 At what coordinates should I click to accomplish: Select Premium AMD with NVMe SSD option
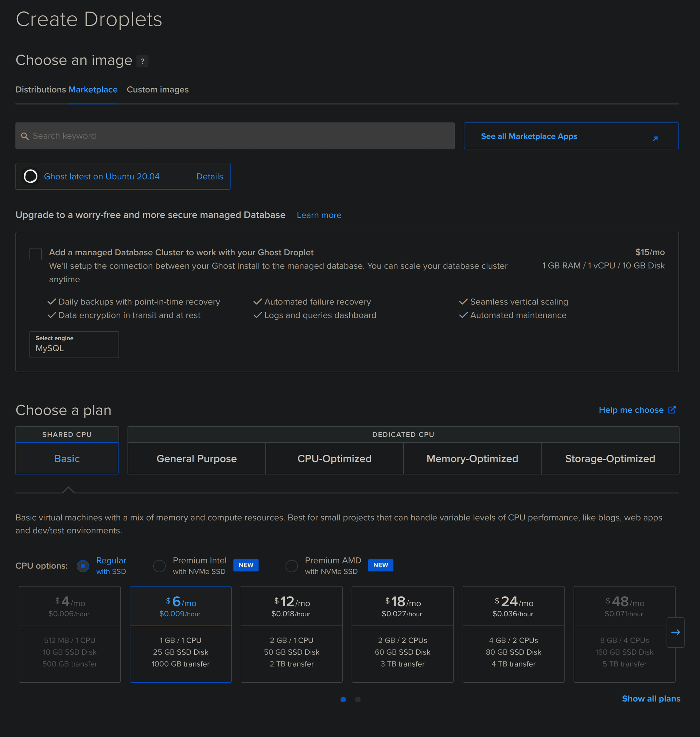[291, 566]
